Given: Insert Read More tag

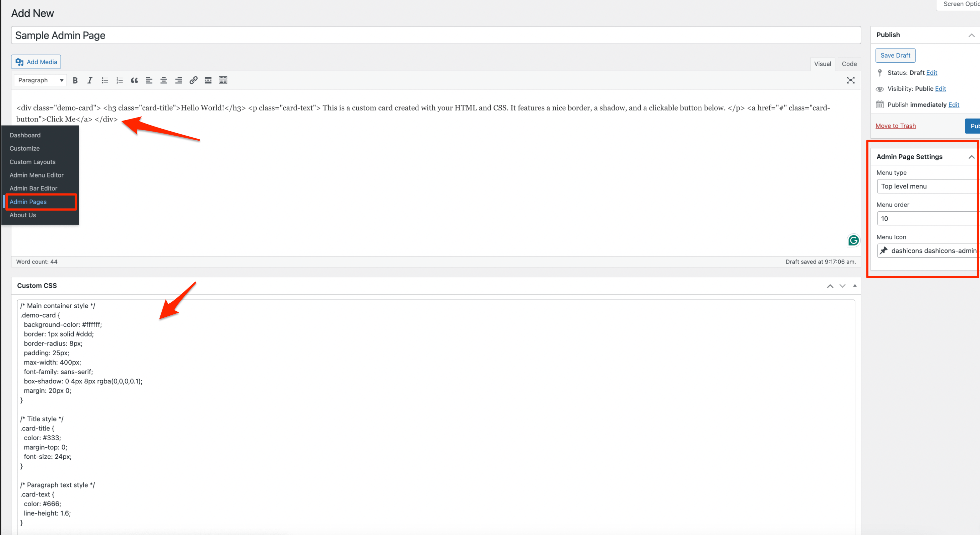Looking at the screenshot, I should (208, 80).
